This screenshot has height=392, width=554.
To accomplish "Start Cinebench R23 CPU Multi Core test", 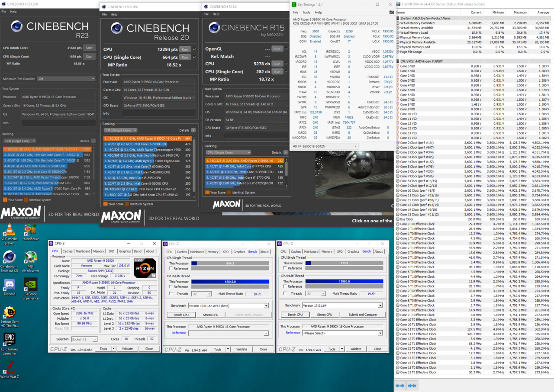I will coord(89,48).
